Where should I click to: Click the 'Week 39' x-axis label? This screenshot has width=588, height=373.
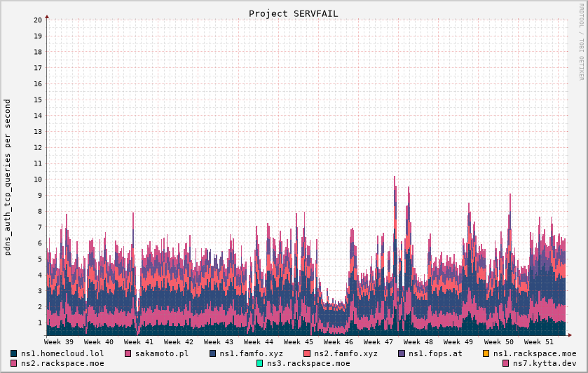[59, 341]
